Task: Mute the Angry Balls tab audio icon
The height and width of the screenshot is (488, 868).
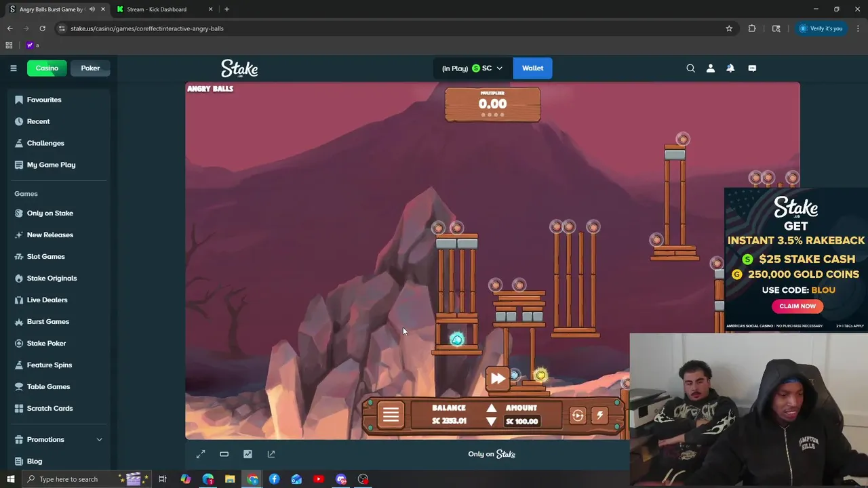Action: point(92,9)
